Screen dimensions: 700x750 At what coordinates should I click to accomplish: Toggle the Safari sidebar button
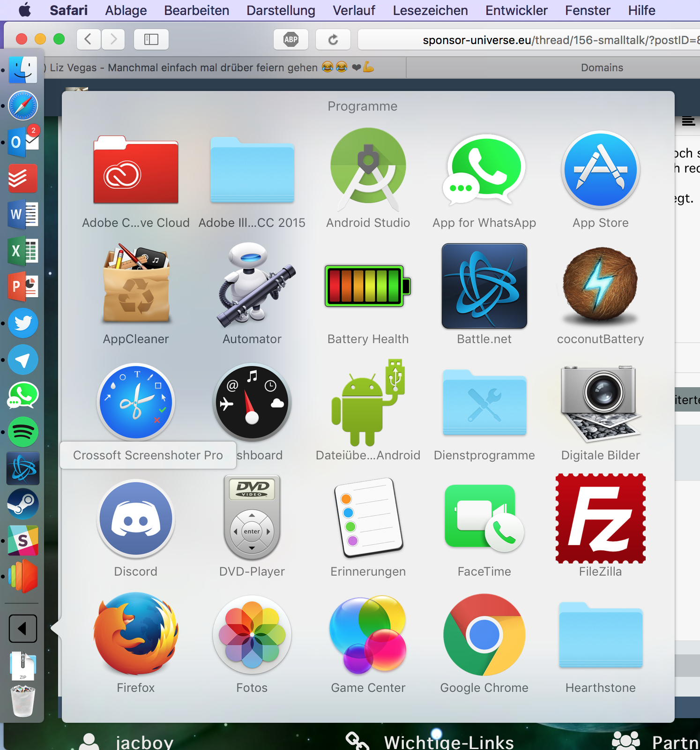point(151,39)
